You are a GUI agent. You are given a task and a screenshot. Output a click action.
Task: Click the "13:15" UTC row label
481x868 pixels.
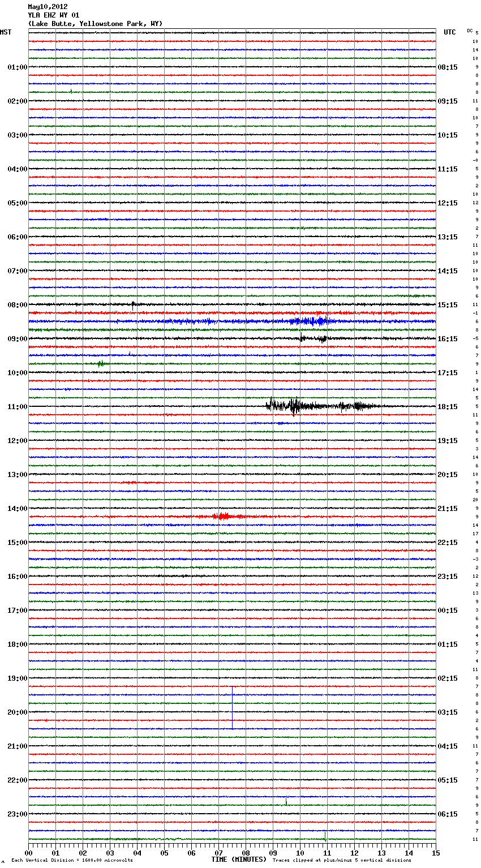click(x=448, y=237)
